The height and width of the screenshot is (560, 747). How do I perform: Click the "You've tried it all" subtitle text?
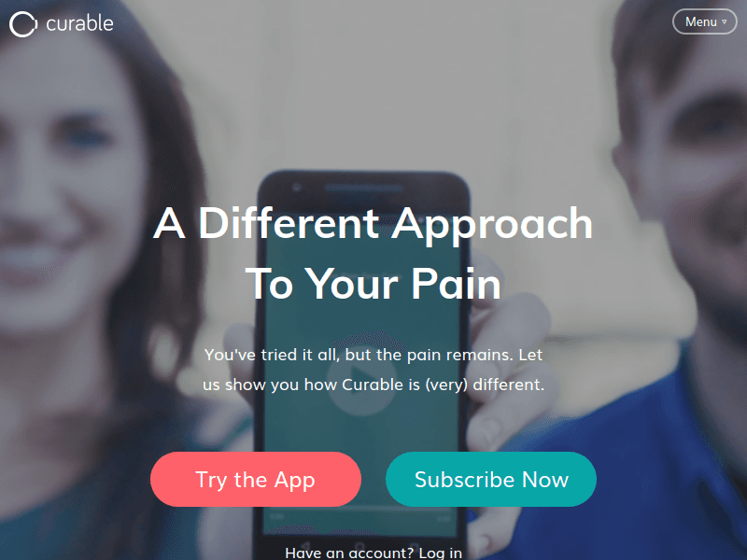pyautogui.click(x=373, y=370)
